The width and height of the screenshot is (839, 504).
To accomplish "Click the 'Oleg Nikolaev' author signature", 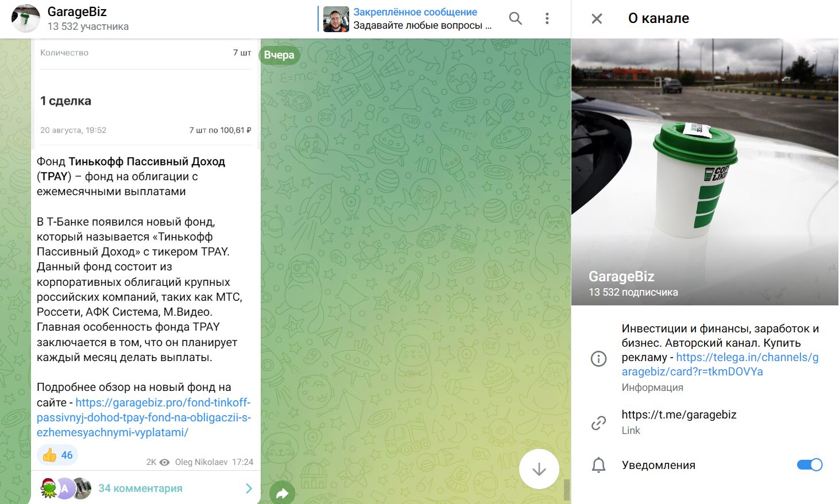I will pyautogui.click(x=201, y=462).
